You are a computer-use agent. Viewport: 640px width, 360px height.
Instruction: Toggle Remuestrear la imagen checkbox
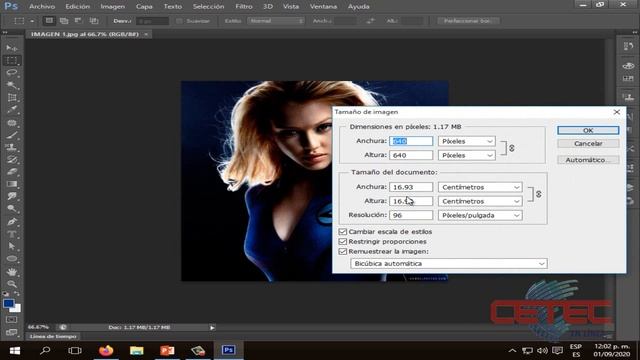(342, 251)
